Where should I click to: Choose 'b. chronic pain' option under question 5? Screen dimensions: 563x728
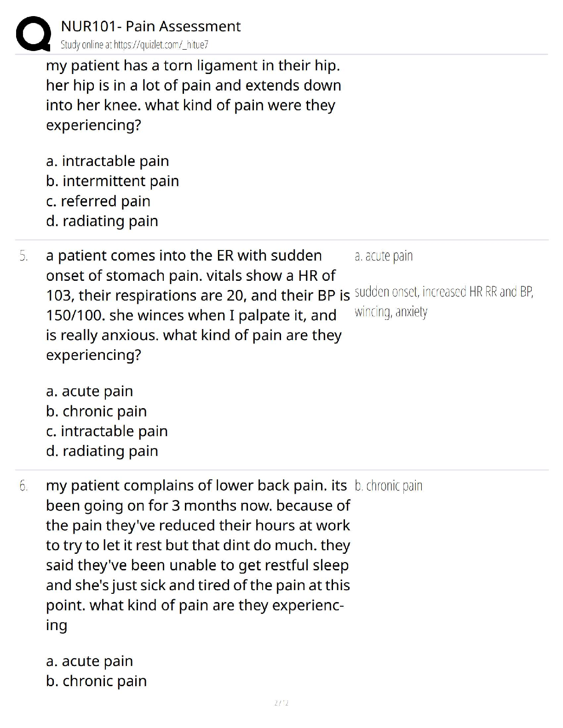click(96, 411)
